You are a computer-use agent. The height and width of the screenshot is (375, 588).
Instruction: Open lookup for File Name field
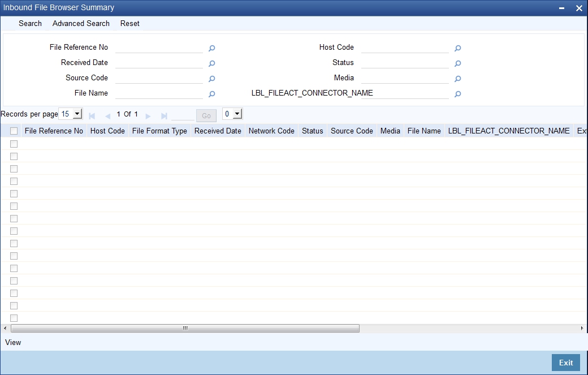tap(212, 94)
